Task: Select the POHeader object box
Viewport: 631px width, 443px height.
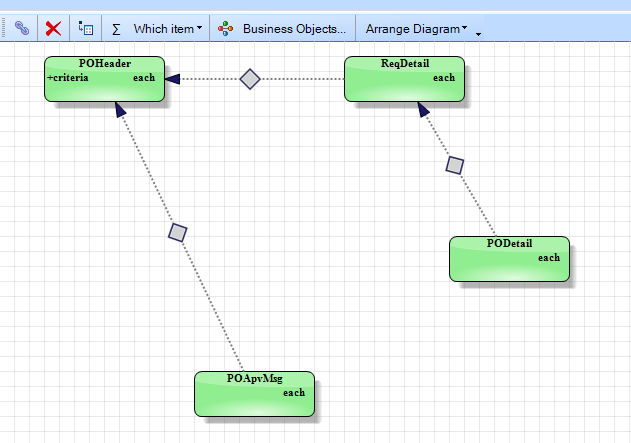Action: pos(105,79)
